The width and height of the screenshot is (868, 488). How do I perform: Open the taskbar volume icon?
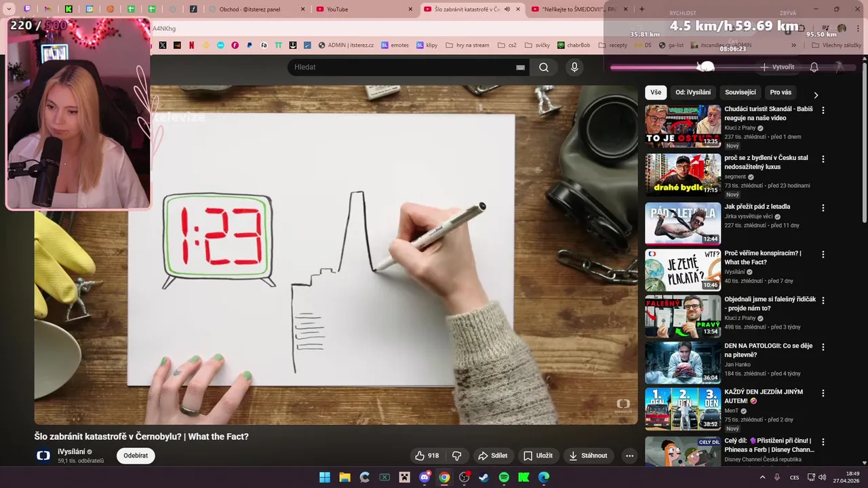click(x=822, y=477)
